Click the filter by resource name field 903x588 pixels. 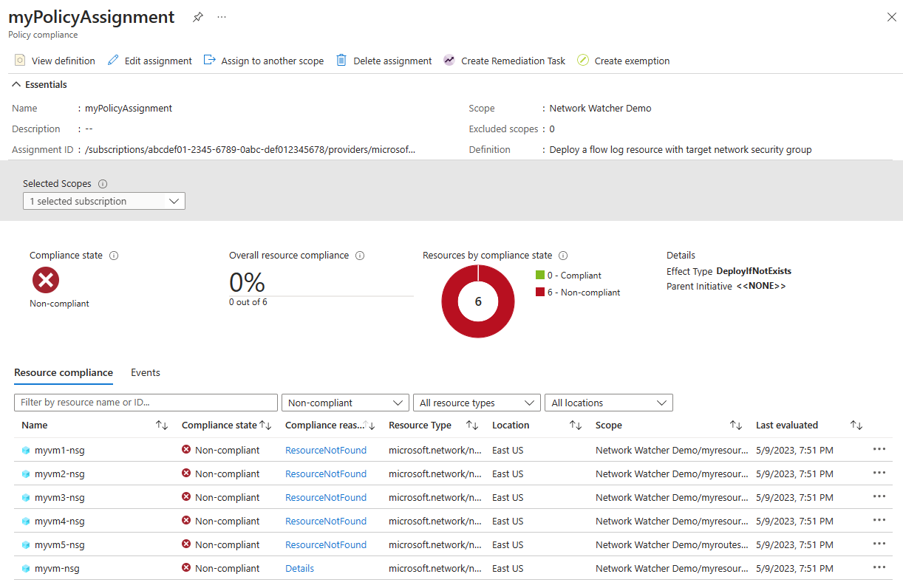pyautogui.click(x=146, y=403)
